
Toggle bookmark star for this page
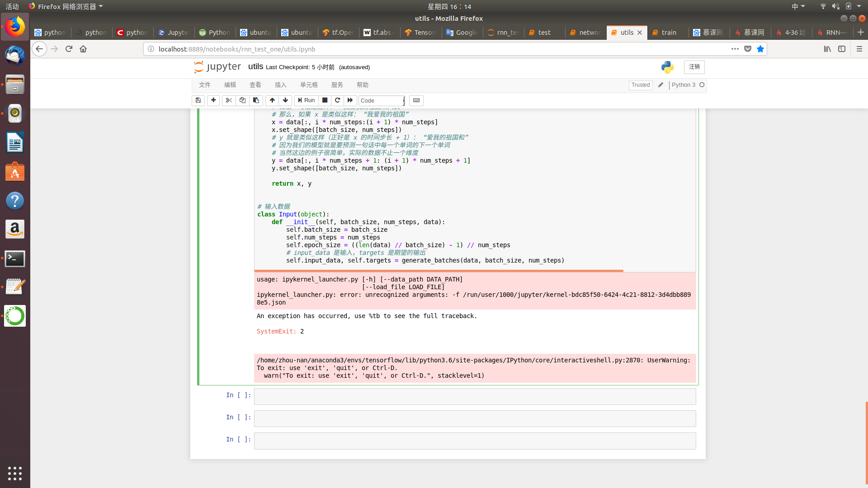coord(760,49)
